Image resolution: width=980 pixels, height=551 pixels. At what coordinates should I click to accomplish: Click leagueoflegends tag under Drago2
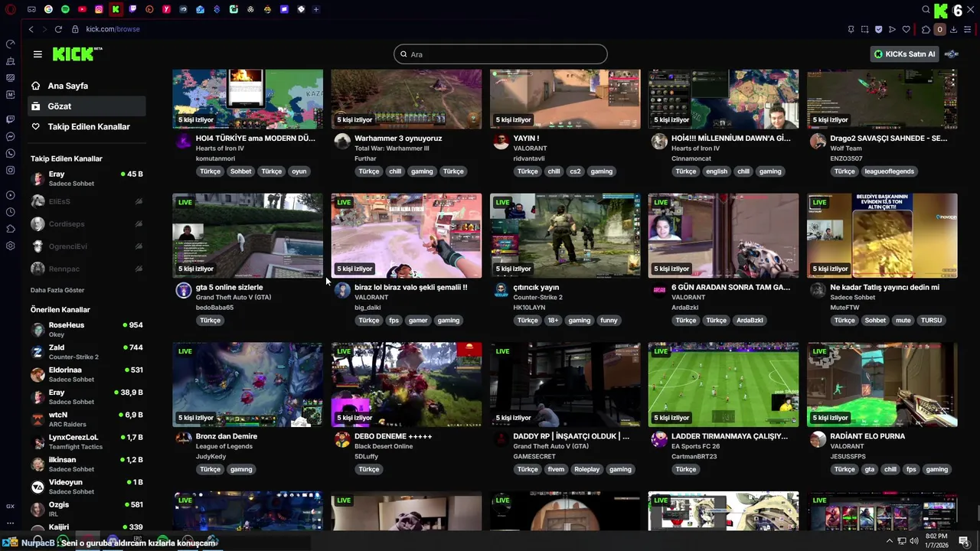pos(889,171)
